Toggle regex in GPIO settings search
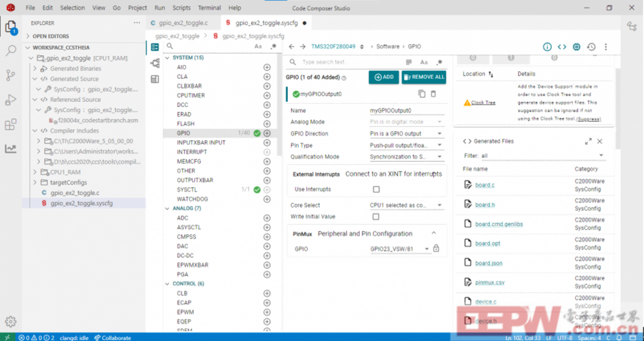 tap(439, 62)
